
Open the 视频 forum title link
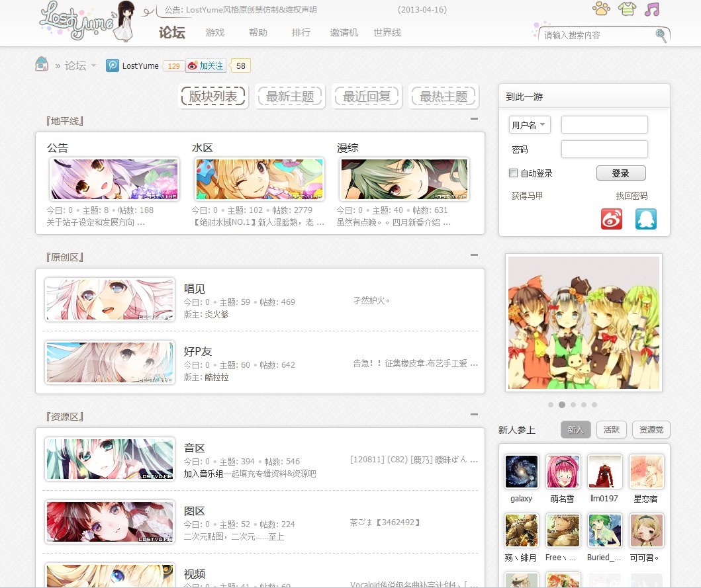(x=195, y=573)
